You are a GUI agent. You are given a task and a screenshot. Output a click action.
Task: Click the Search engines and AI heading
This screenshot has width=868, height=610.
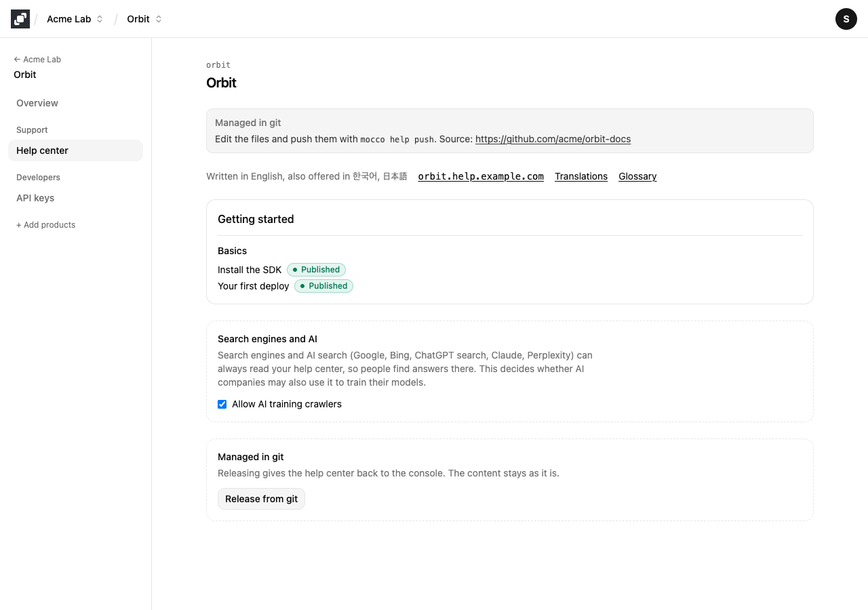pyautogui.click(x=267, y=339)
